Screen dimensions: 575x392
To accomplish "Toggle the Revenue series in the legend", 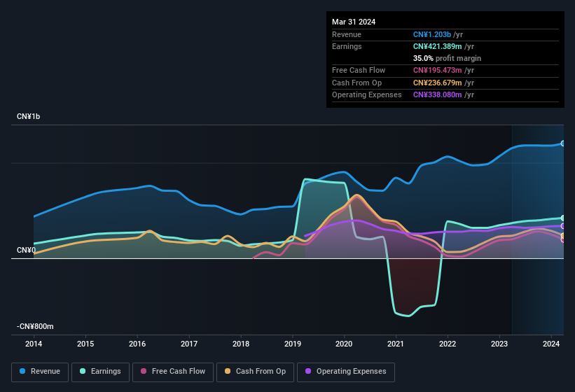I will tap(40, 372).
